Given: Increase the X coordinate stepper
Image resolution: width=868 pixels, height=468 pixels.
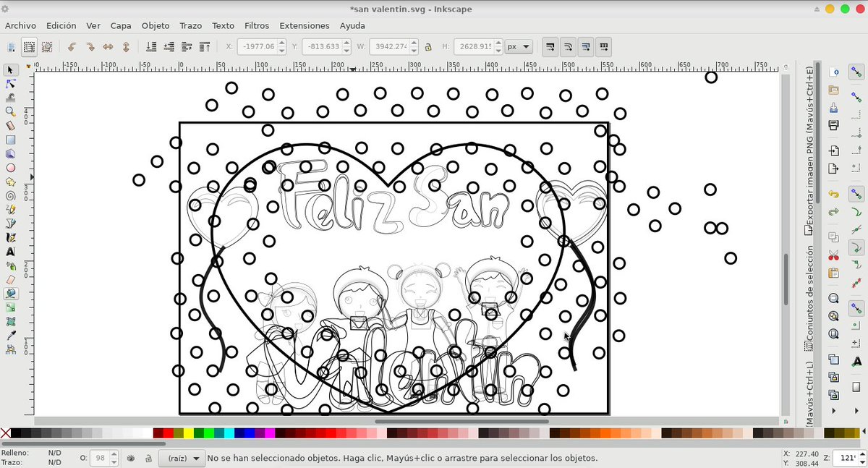Looking at the screenshot, I should click(283, 43).
